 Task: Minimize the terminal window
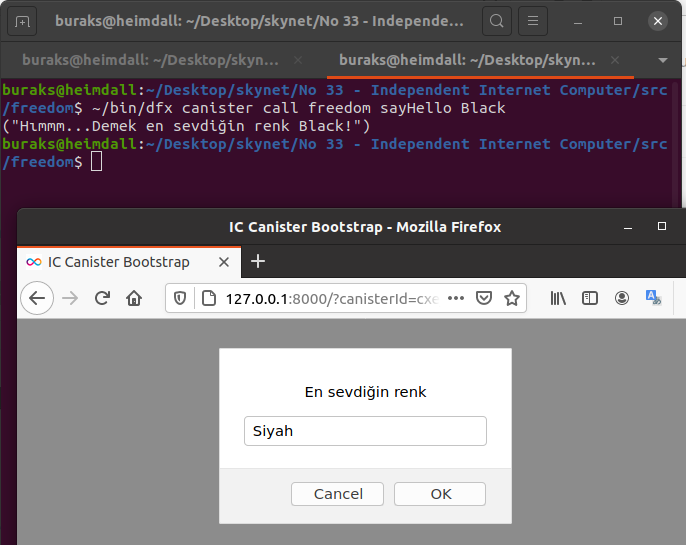point(578,21)
